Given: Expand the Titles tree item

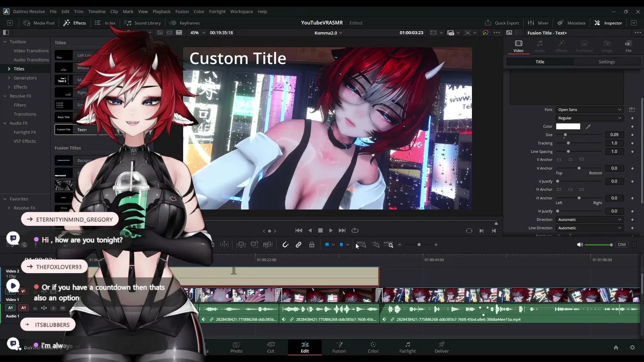Looking at the screenshot, I should [9, 69].
